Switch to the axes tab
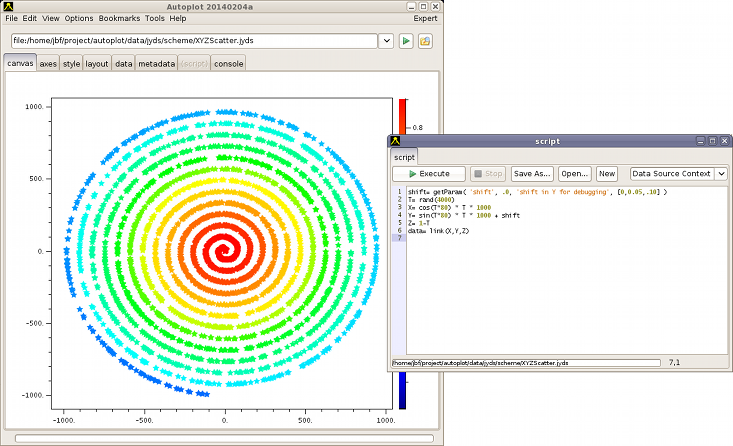The image size is (733, 446). click(48, 64)
